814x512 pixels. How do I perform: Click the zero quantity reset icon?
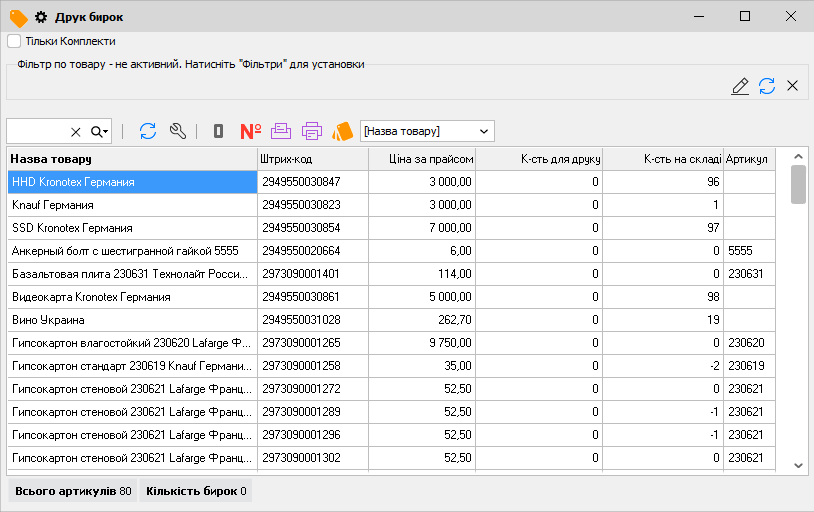[x=218, y=131]
